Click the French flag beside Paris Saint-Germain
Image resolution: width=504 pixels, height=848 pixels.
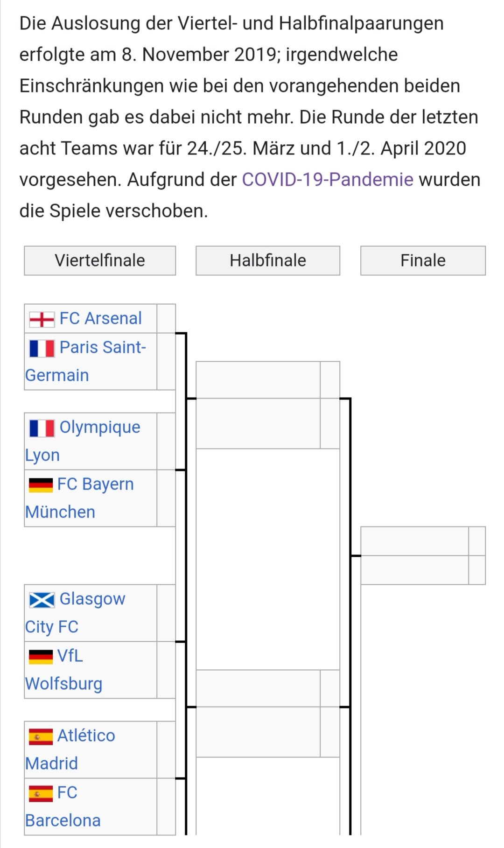(x=42, y=348)
